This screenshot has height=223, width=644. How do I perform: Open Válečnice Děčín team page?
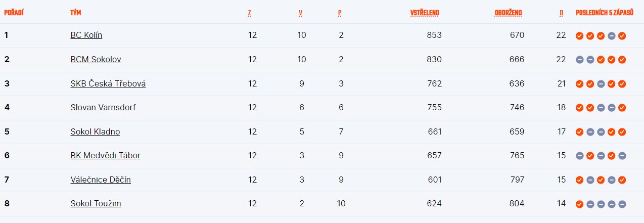coord(101,180)
